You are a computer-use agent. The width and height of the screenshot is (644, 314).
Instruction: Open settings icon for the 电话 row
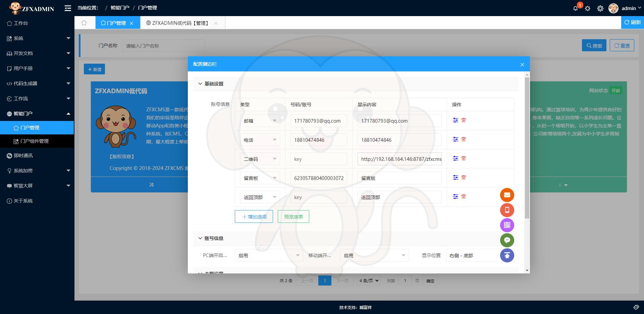(455, 139)
